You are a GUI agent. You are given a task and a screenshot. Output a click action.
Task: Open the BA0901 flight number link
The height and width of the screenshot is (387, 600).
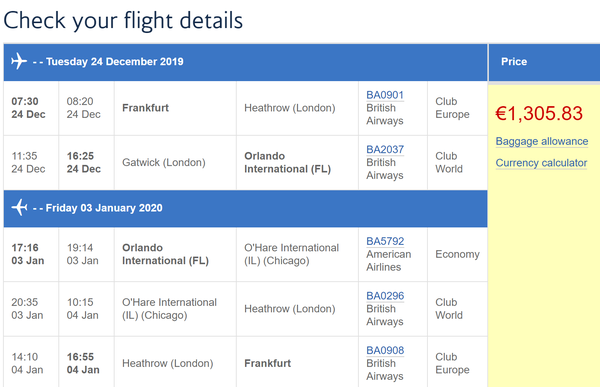(385, 95)
